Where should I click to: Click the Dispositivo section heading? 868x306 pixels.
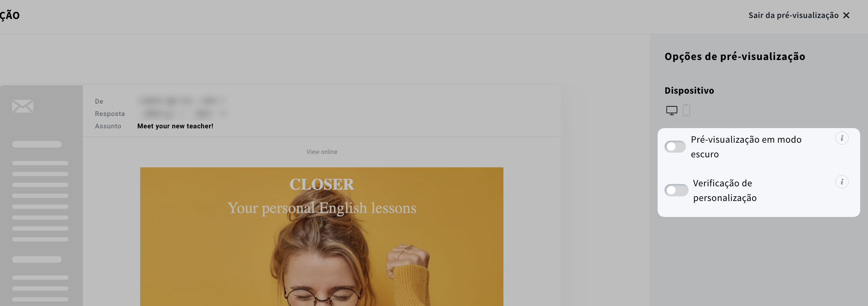[689, 90]
